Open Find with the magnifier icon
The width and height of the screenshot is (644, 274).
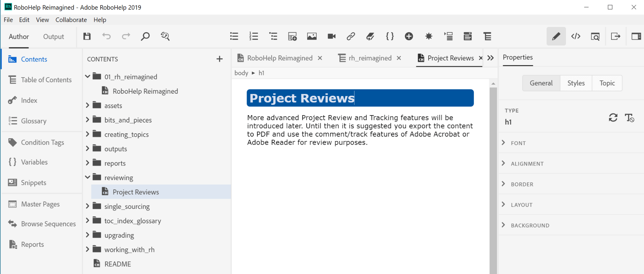tap(145, 36)
